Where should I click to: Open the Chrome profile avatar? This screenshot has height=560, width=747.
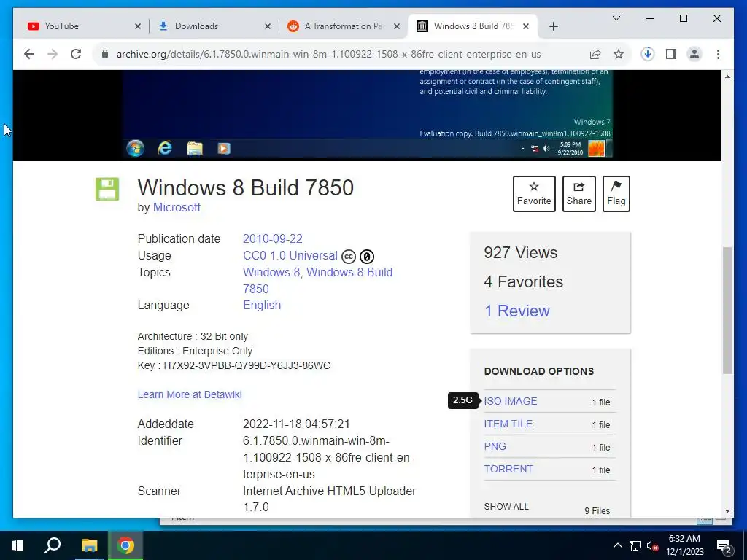click(694, 54)
